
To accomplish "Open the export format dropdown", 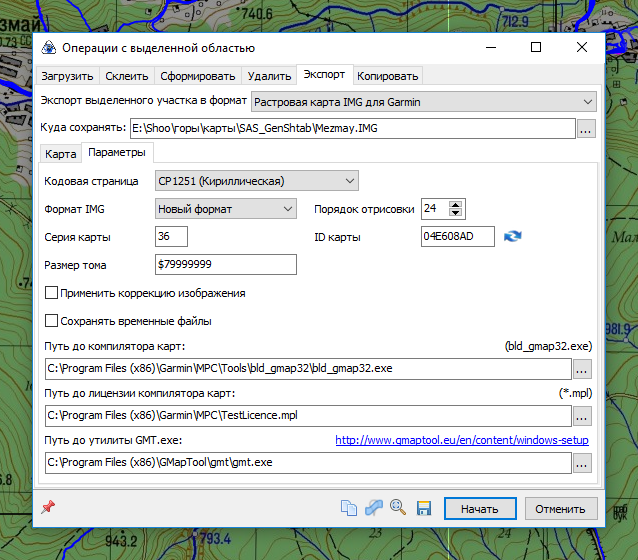I will point(422,101).
